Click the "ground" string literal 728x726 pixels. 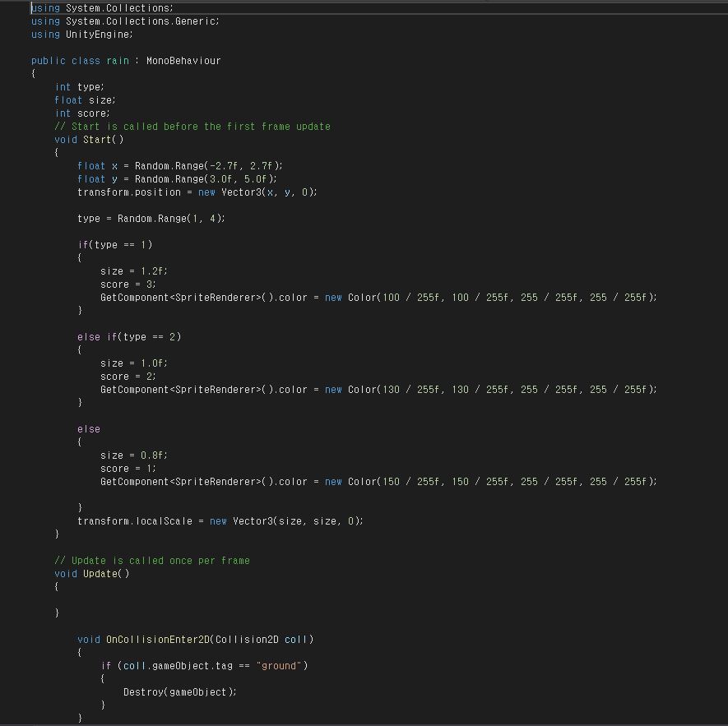(279, 666)
